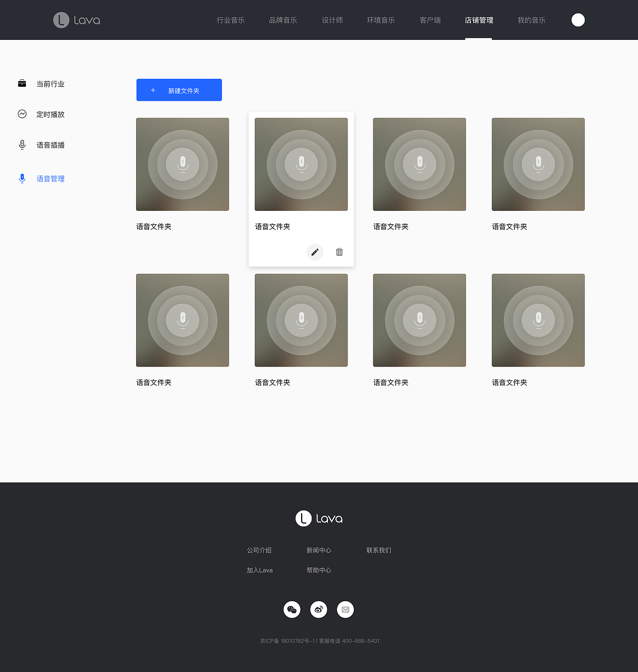Viewport: 638px width, 672px height.
Task: Open the 帮助中心 footer link
Action: (x=319, y=570)
